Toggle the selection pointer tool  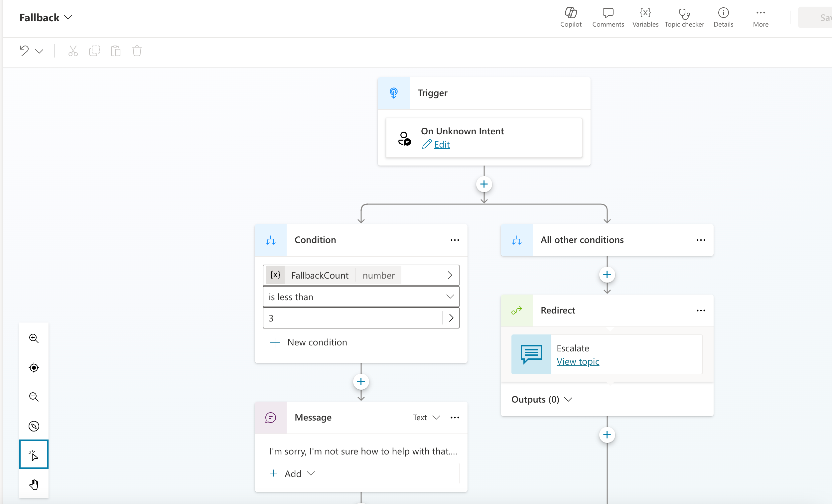pyautogui.click(x=34, y=454)
